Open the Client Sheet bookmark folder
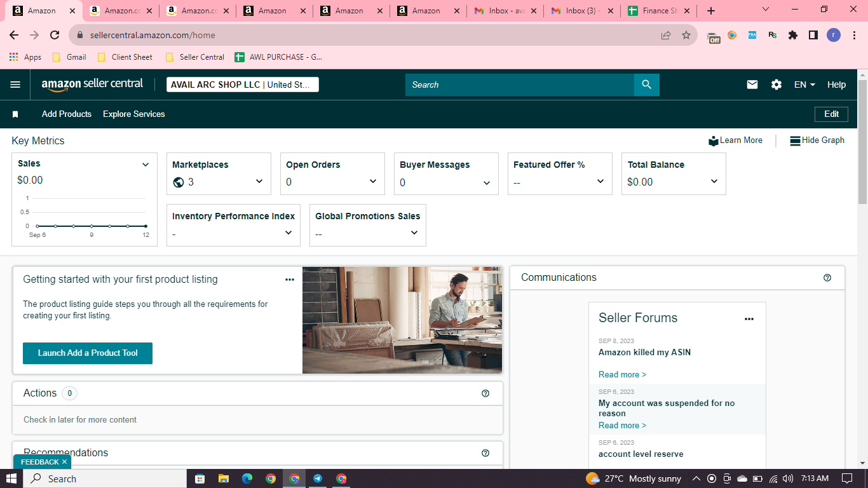 tap(125, 57)
